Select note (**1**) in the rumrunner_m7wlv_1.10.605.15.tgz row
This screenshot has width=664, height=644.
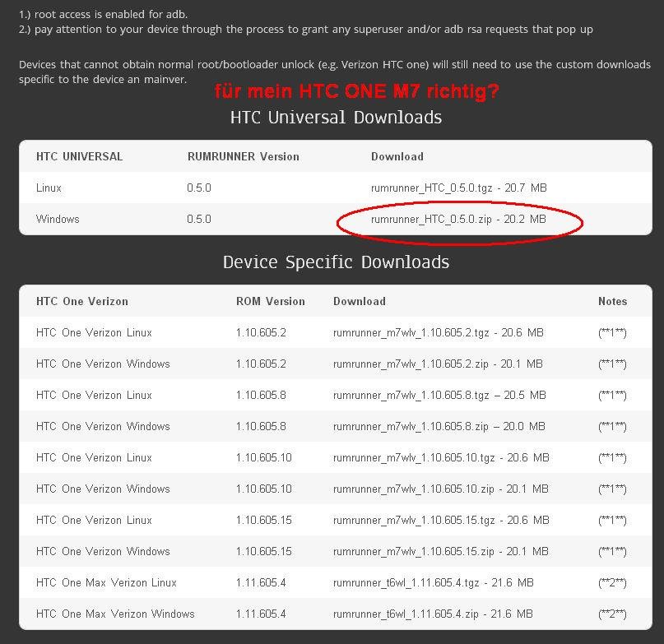612,521
